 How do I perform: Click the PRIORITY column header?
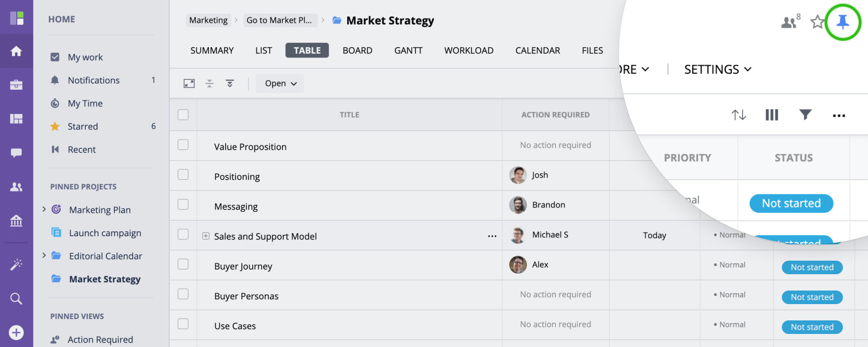687,158
